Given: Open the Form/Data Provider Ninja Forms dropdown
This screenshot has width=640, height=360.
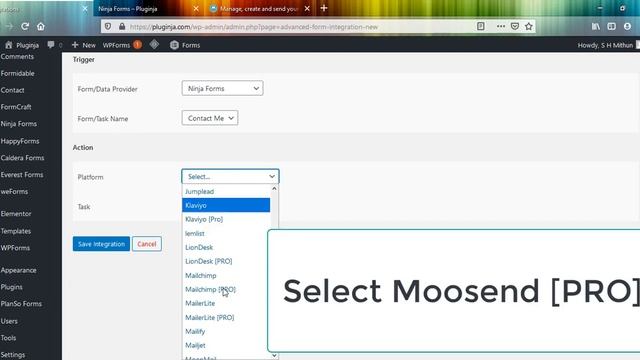Looking at the screenshot, I should (x=222, y=88).
